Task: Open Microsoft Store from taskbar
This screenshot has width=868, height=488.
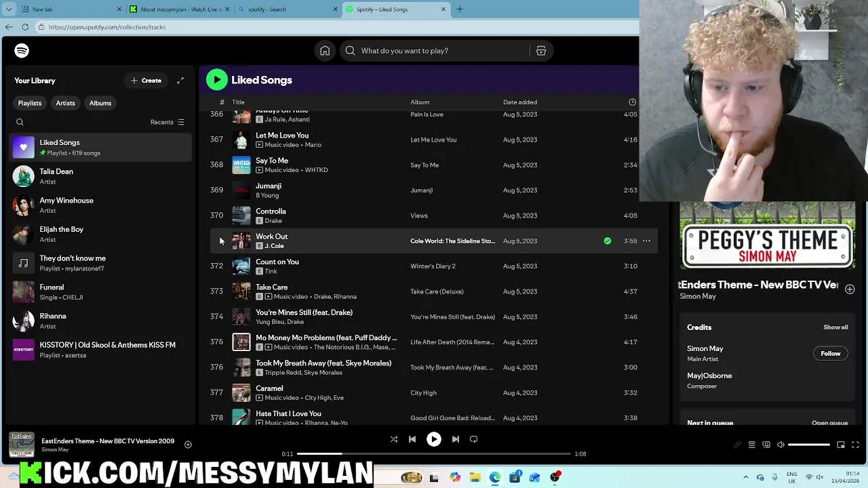Action: pyautogui.click(x=515, y=478)
